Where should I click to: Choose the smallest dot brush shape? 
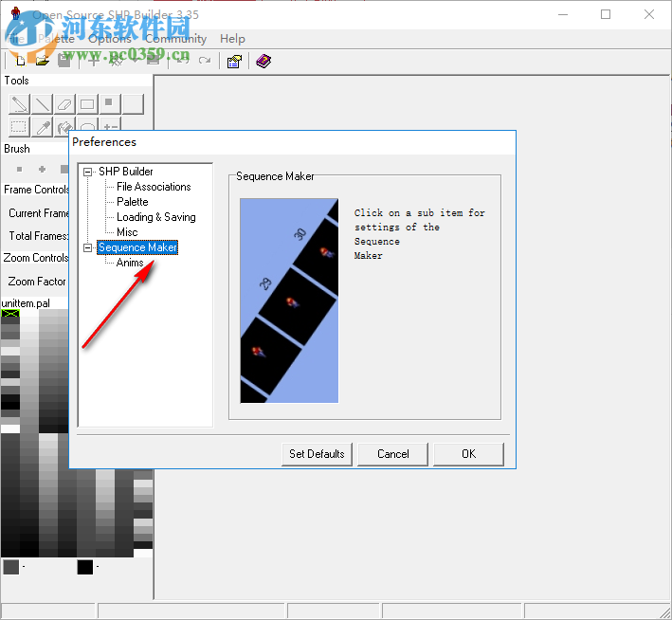point(19,170)
